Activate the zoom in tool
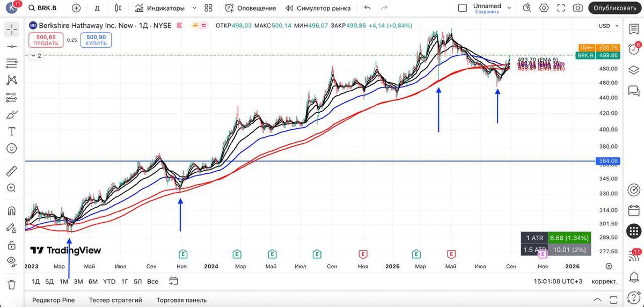 pos(12,188)
